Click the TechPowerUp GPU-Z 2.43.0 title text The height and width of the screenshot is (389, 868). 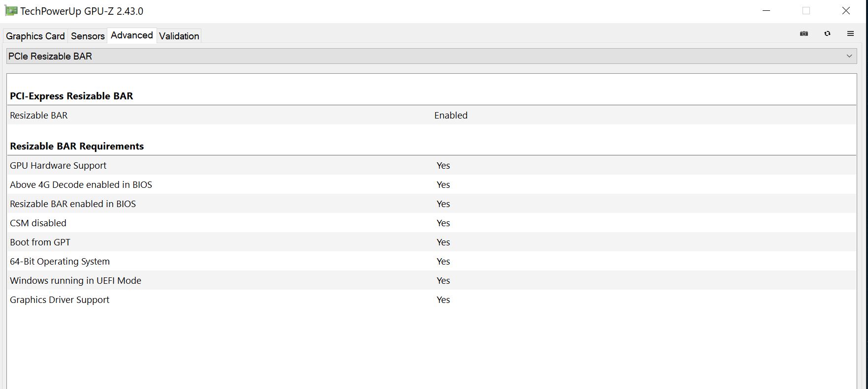[82, 11]
